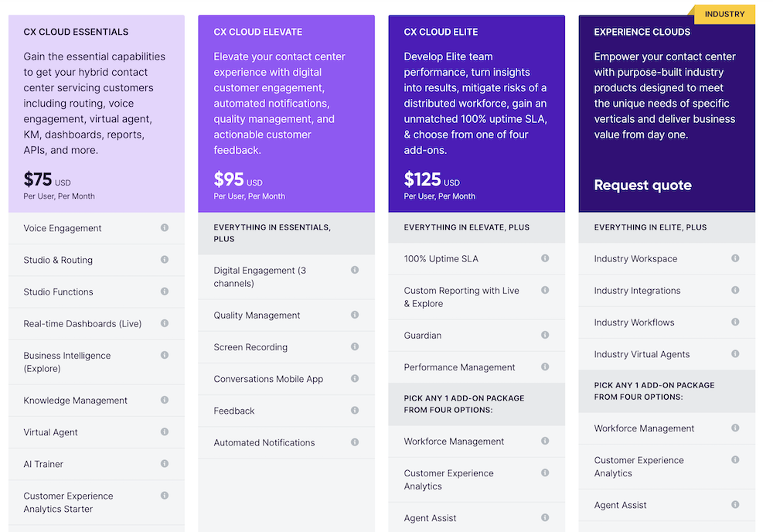773x532 pixels.
Task: Click the 100% Uptime SLA feature label
Action: [441, 259]
